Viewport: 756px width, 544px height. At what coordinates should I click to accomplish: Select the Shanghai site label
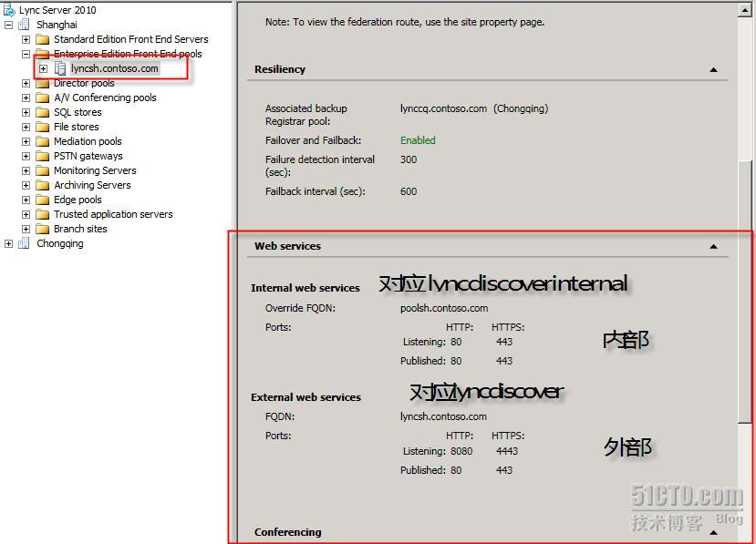tap(57, 25)
